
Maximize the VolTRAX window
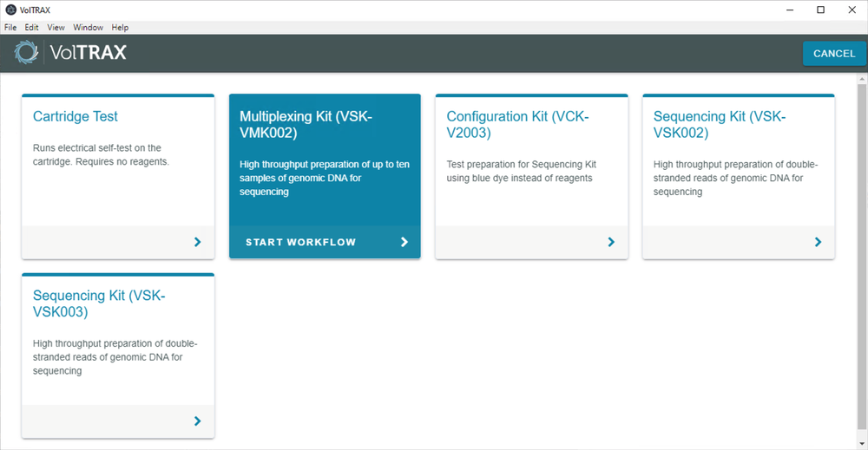click(x=821, y=10)
